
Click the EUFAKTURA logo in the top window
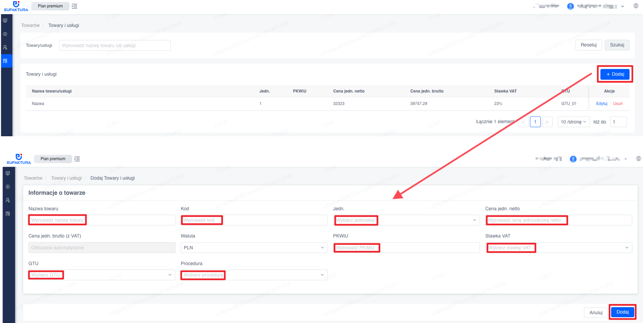point(16,6)
